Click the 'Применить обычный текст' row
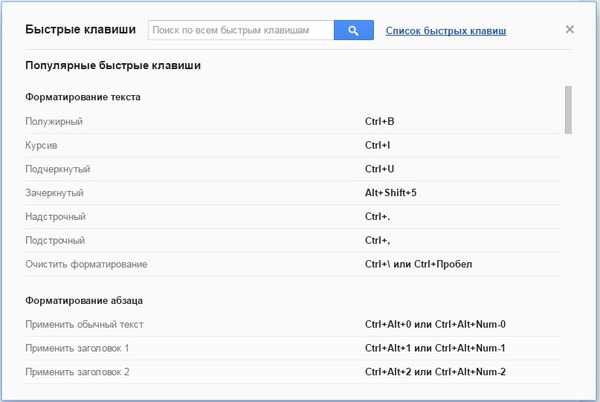The height and width of the screenshot is (402, 600). click(292, 325)
